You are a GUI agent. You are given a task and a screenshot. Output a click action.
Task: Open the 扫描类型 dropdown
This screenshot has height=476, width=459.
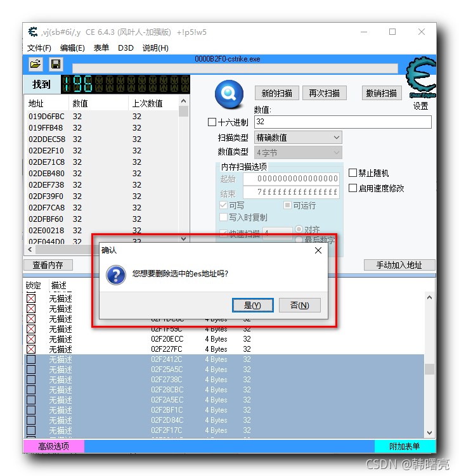pyautogui.click(x=298, y=138)
